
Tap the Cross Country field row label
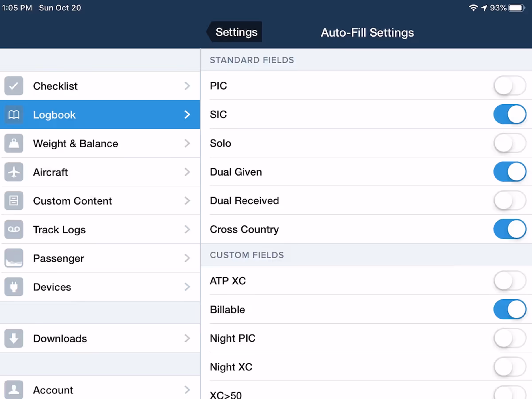[244, 229]
